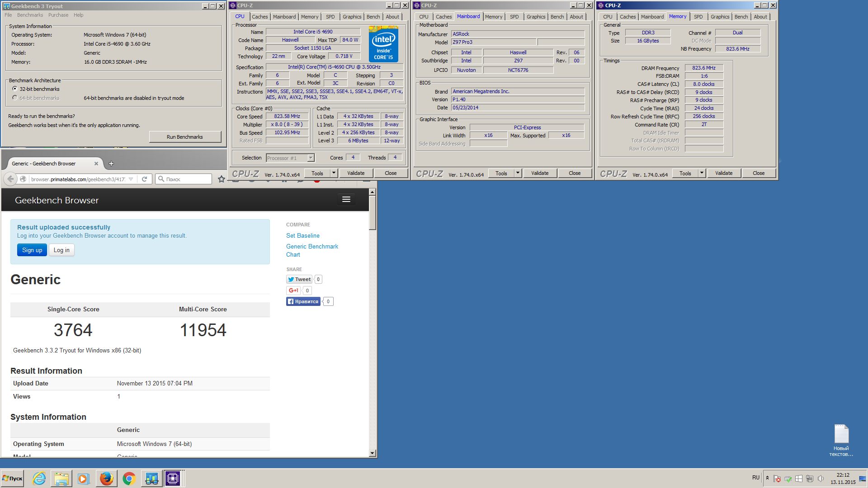The width and height of the screenshot is (868, 488).
Task: Select the 64-bit benchmarks radio button
Action: click(15, 98)
